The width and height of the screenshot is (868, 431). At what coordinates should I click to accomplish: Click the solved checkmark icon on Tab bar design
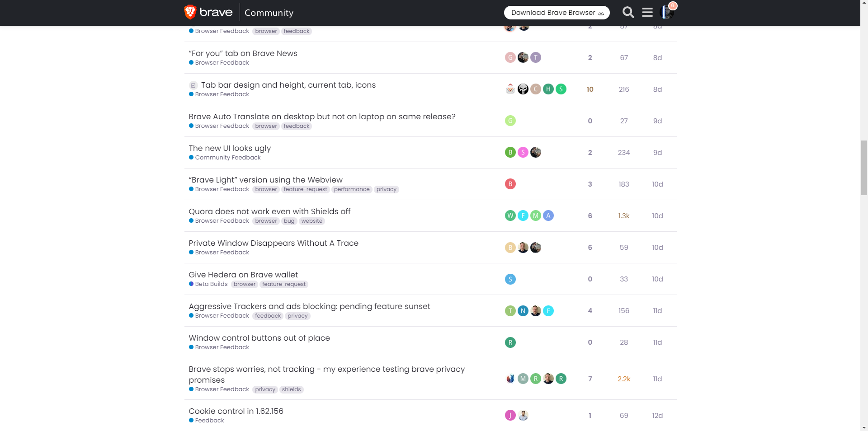click(193, 85)
